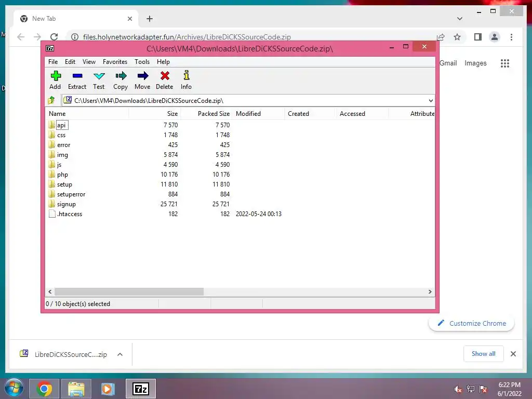Select the php folder icon
Viewport: 532px width, 399px height.
click(x=51, y=174)
